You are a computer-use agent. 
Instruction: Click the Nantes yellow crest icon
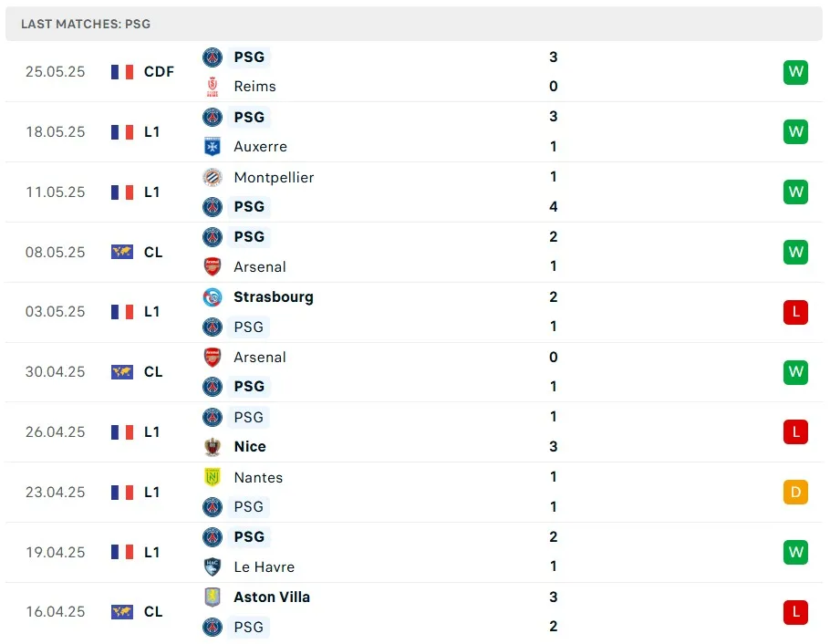click(x=213, y=477)
